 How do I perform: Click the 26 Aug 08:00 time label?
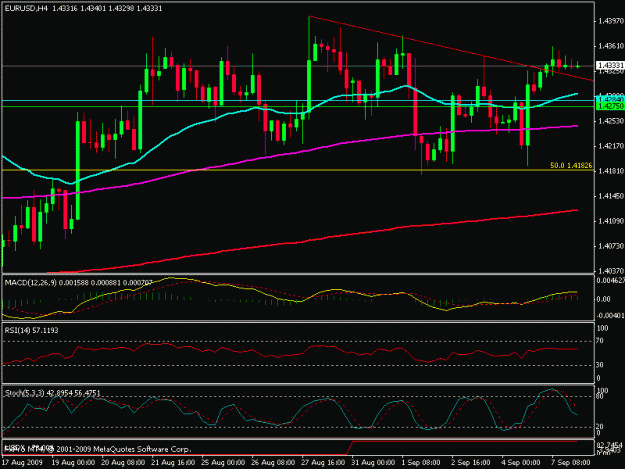[273, 463]
